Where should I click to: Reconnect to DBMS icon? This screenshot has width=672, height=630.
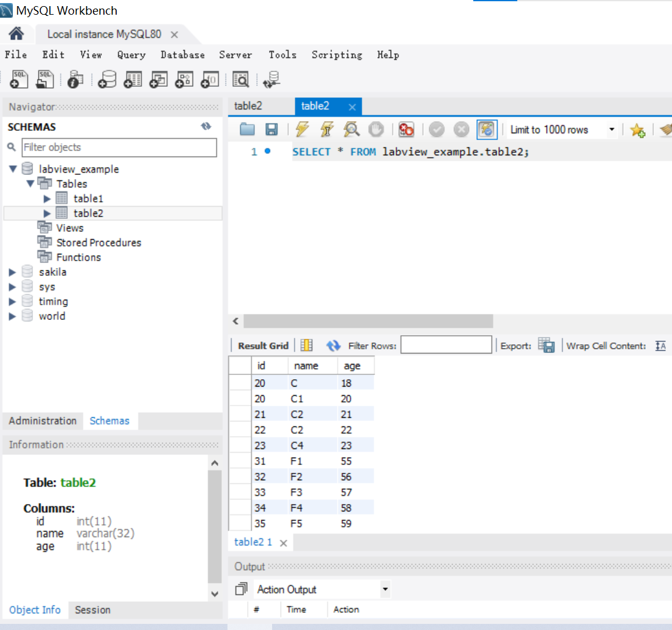pos(271,80)
